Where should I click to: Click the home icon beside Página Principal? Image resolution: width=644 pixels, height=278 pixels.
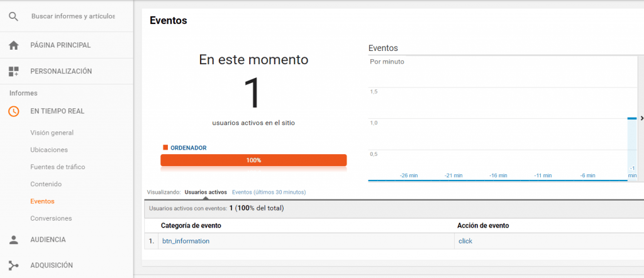(x=14, y=45)
